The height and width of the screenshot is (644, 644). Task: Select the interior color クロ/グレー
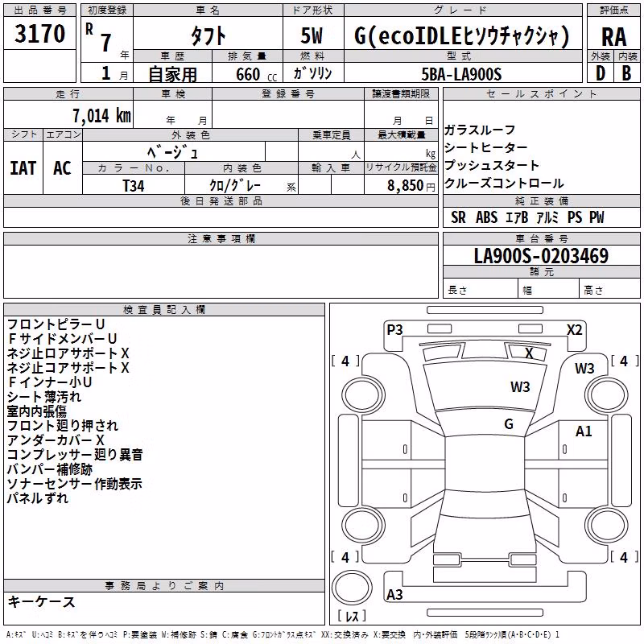tap(235, 186)
